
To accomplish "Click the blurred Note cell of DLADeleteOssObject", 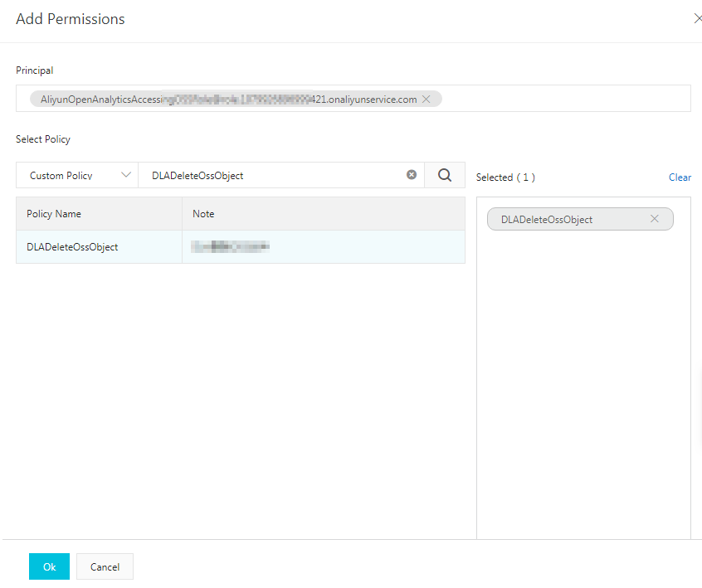I will [324, 246].
